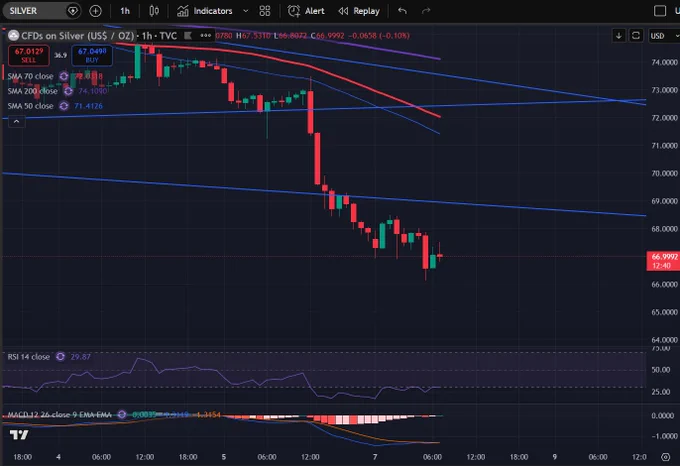Open the Alert button label
680x466 pixels.
314,11
